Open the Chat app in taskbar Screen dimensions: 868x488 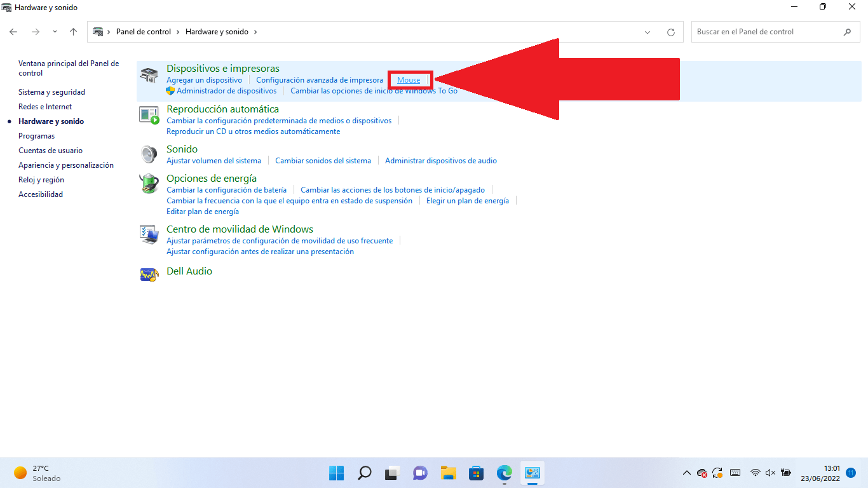420,473
